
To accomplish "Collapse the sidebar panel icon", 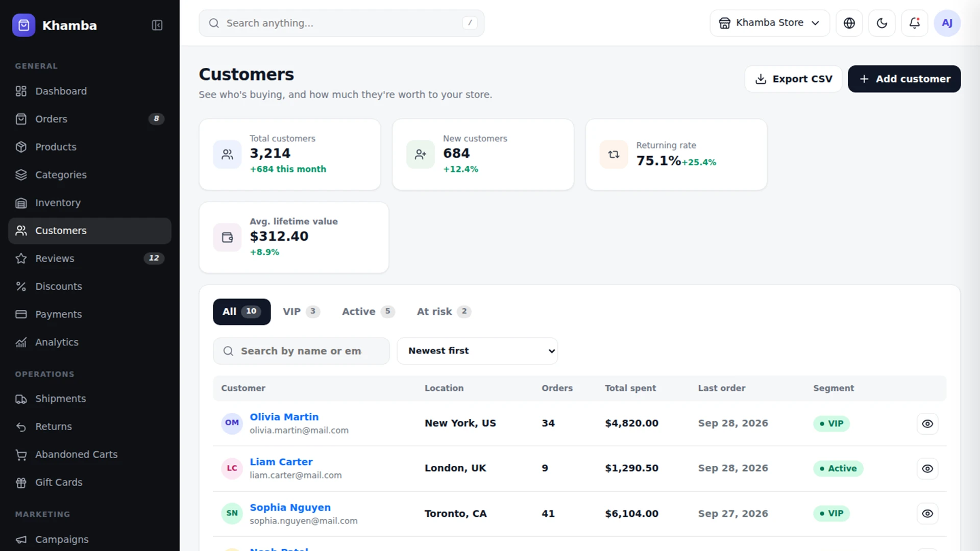I will tap(157, 25).
